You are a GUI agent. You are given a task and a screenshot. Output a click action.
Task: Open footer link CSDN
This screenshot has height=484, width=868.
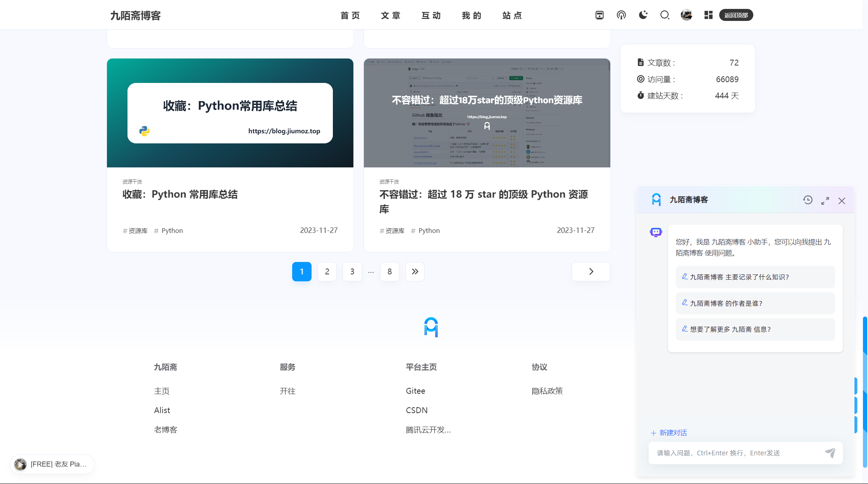[x=417, y=410]
